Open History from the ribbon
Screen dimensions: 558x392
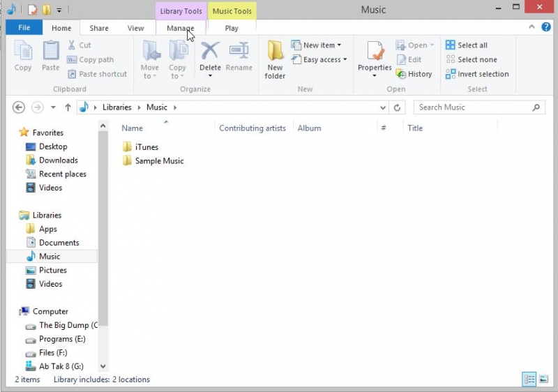(x=414, y=74)
